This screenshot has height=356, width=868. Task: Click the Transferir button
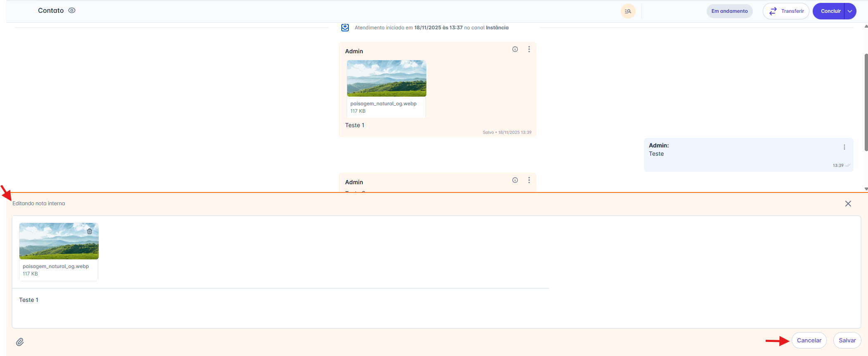(x=786, y=11)
